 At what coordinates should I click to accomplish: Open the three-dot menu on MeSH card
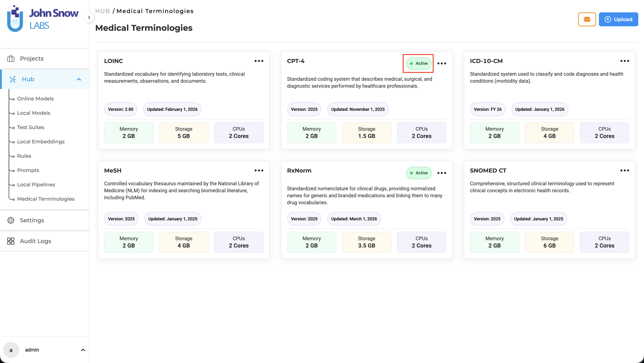(259, 170)
